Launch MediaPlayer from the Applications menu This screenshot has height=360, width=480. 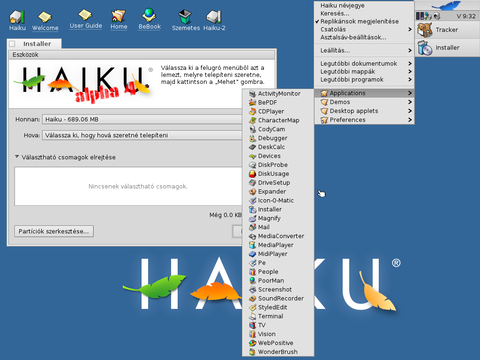pyautogui.click(x=278, y=245)
